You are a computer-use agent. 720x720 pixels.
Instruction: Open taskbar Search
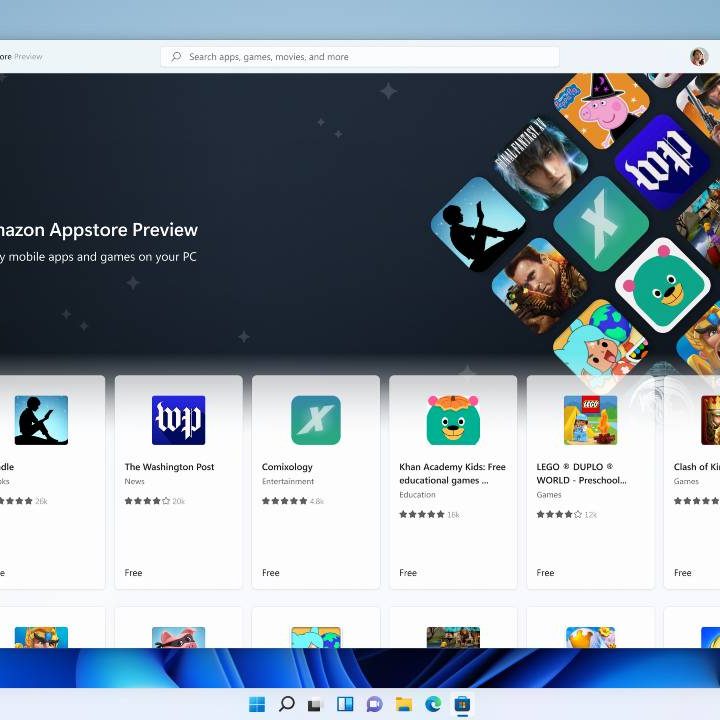287,704
